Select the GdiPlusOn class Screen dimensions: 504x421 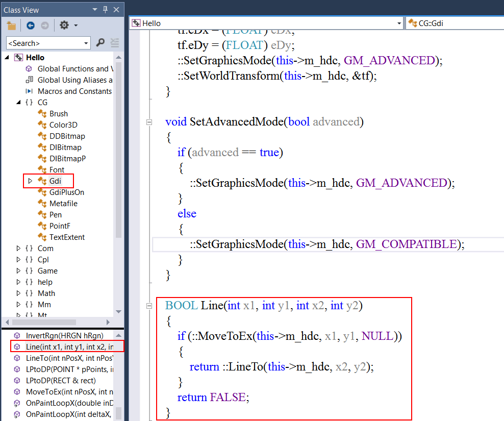click(67, 192)
